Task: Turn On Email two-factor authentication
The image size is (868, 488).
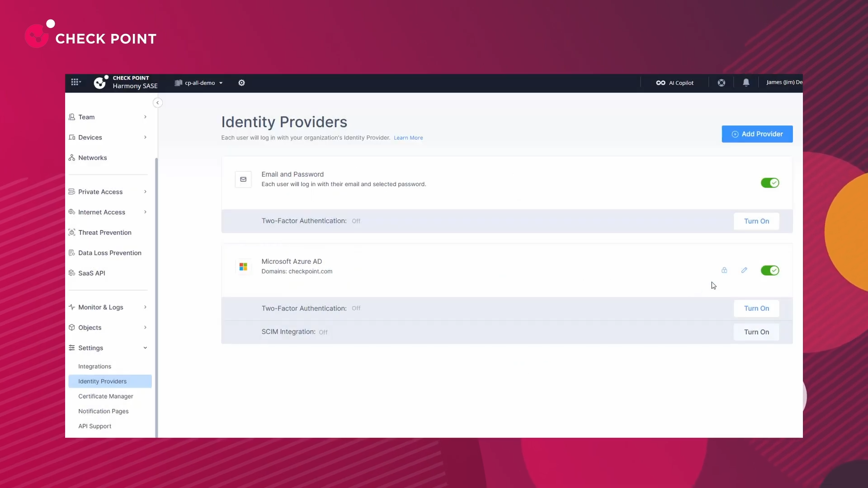Action: (756, 221)
